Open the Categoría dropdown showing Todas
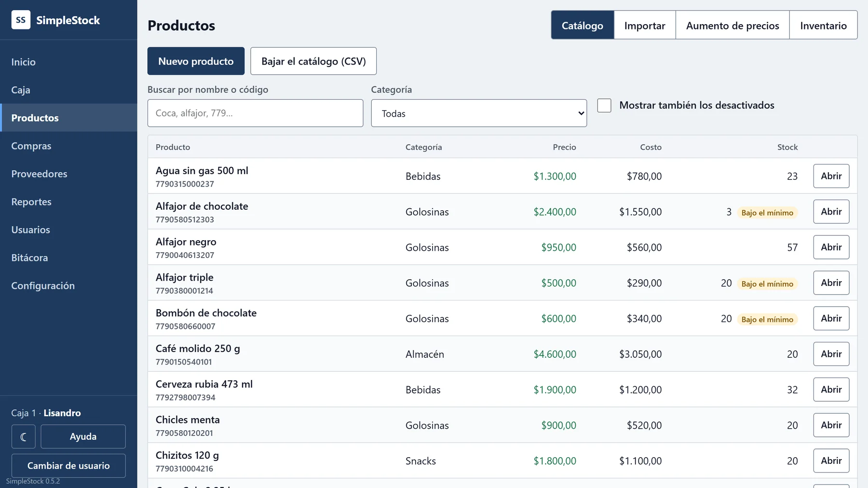This screenshot has width=868, height=488. 479,113
